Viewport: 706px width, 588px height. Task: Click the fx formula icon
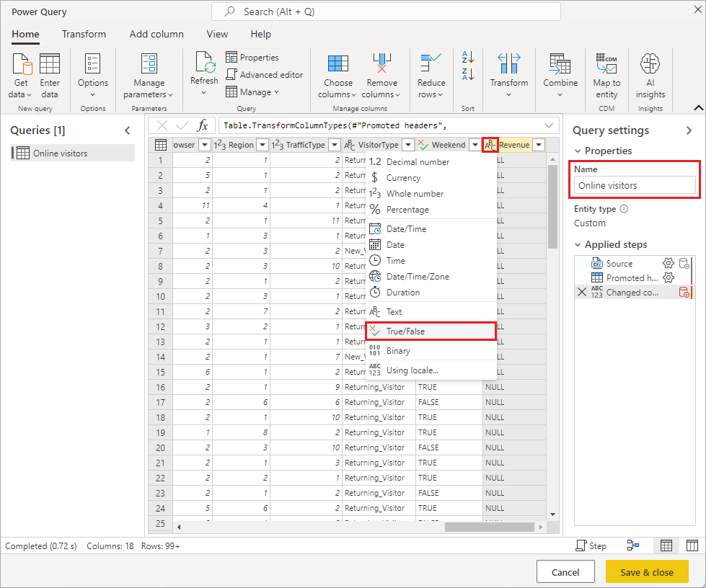(203, 125)
